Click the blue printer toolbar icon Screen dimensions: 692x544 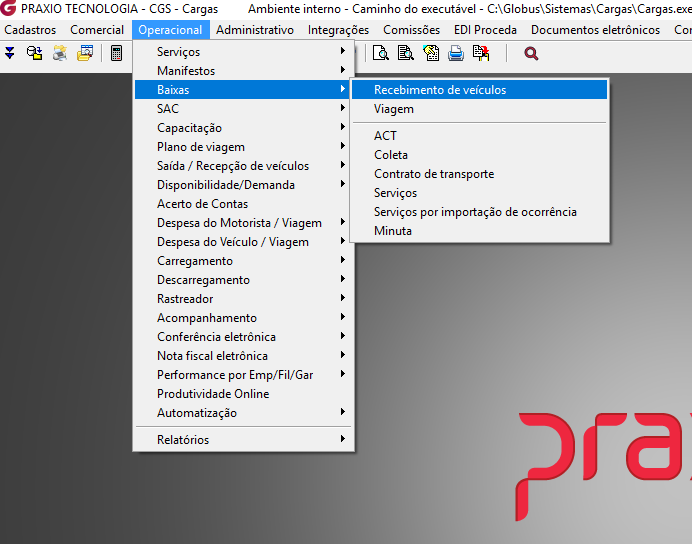(x=456, y=53)
